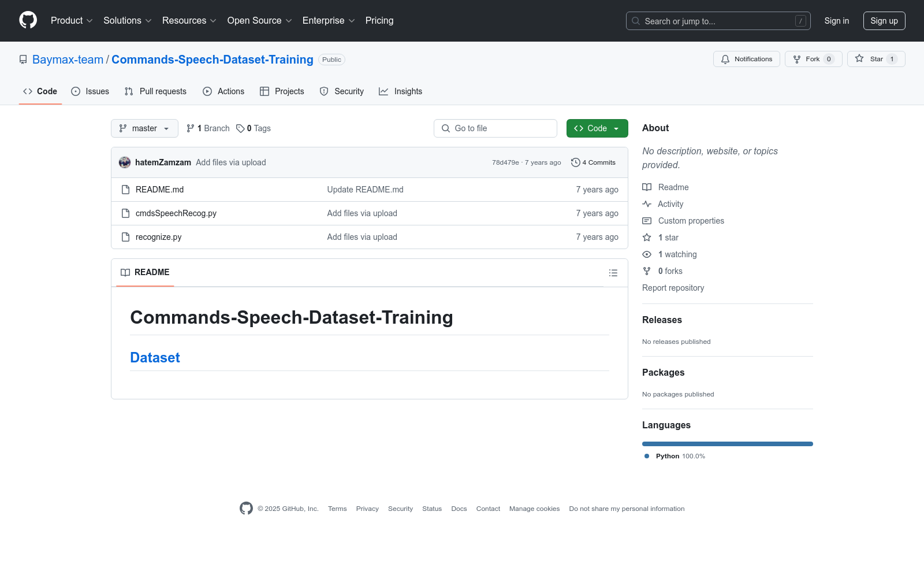Image resolution: width=924 pixels, height=578 pixels.
Task: Open the Packages section heading
Action: point(664,372)
